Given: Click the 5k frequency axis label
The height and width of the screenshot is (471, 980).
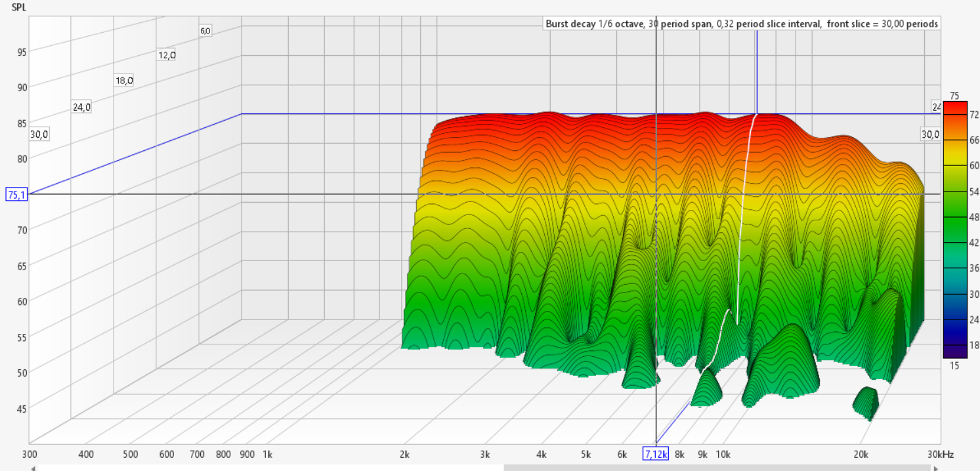Looking at the screenshot, I should [586, 454].
